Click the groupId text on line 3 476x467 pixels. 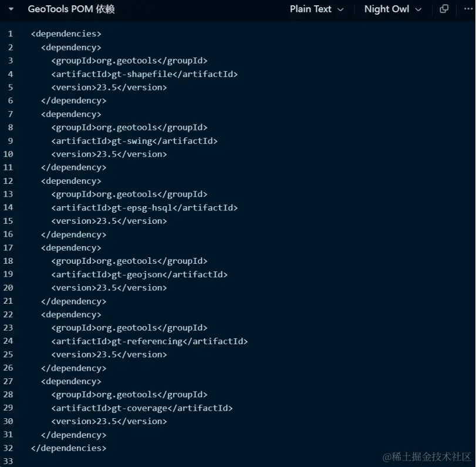tap(129, 61)
